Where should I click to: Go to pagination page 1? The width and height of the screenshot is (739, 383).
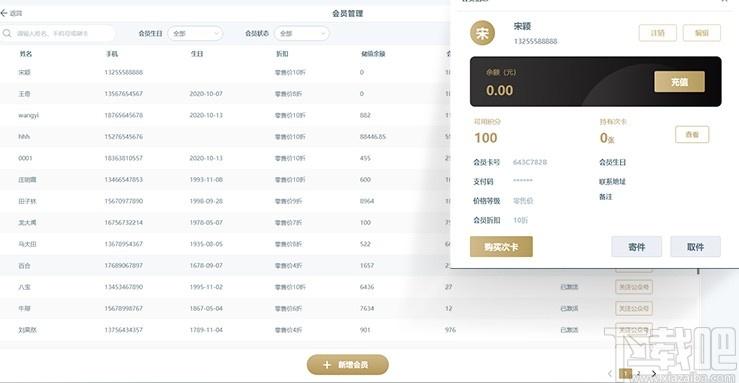[x=625, y=374]
